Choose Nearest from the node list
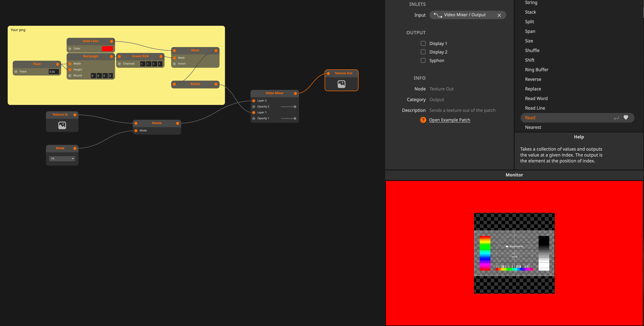Screen dimensions: 644x326 coord(533,127)
